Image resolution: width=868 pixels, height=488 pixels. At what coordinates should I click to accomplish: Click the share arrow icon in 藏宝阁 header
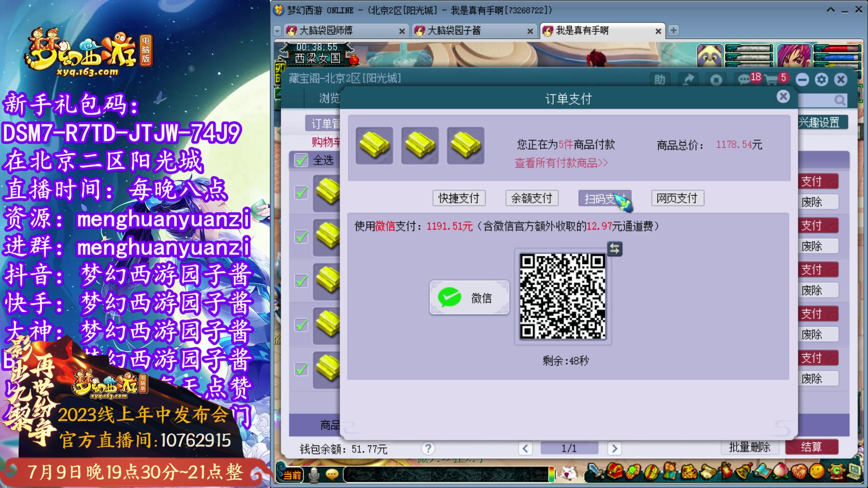(x=688, y=80)
